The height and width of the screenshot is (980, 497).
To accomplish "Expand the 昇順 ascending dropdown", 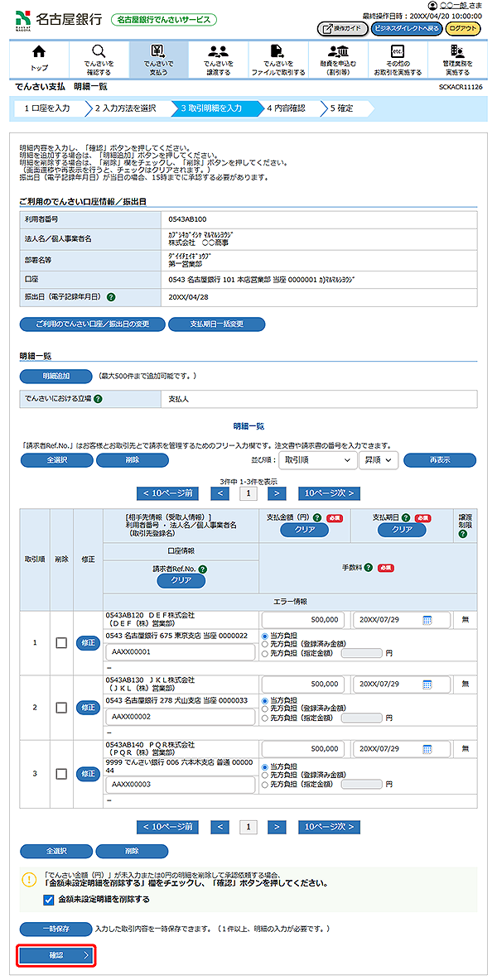I will (378, 459).
